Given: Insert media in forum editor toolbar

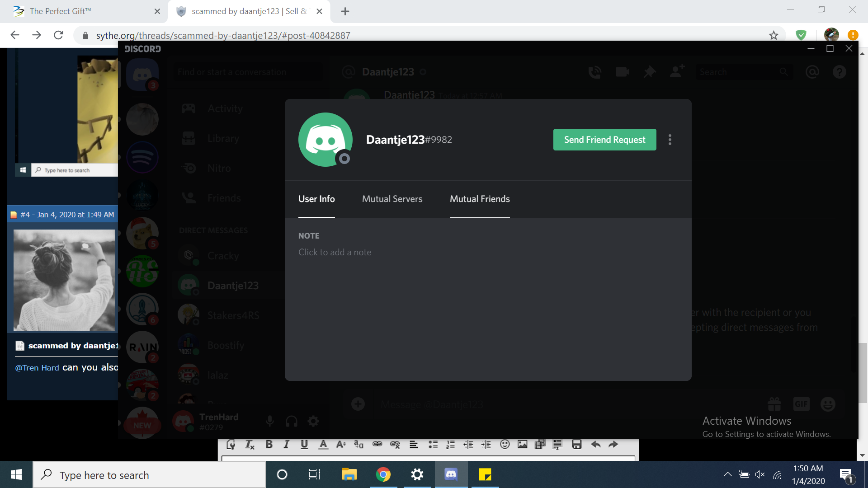Looking at the screenshot, I should click(540, 445).
